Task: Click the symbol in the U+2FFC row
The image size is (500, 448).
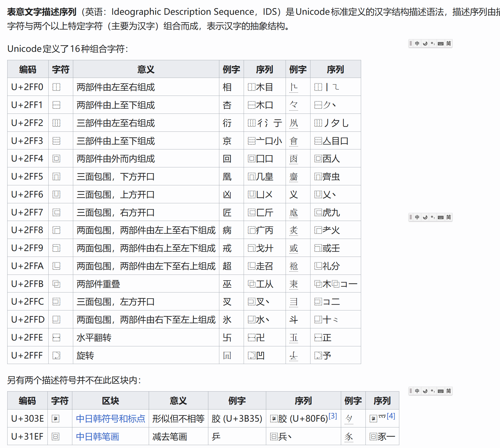Action: (x=56, y=301)
